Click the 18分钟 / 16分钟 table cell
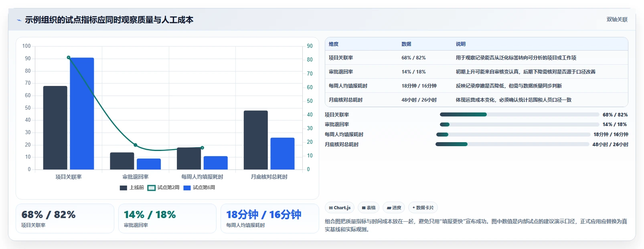 pyautogui.click(x=419, y=86)
